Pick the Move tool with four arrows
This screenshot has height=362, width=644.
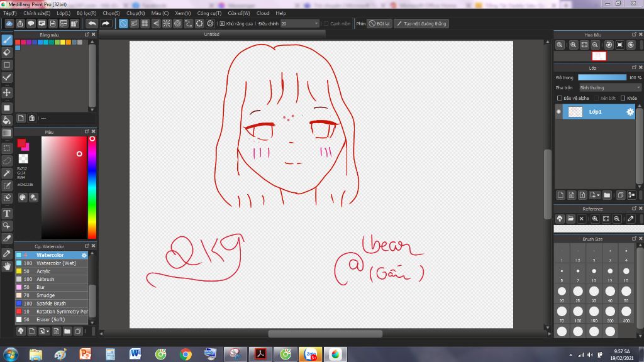[x=7, y=93]
